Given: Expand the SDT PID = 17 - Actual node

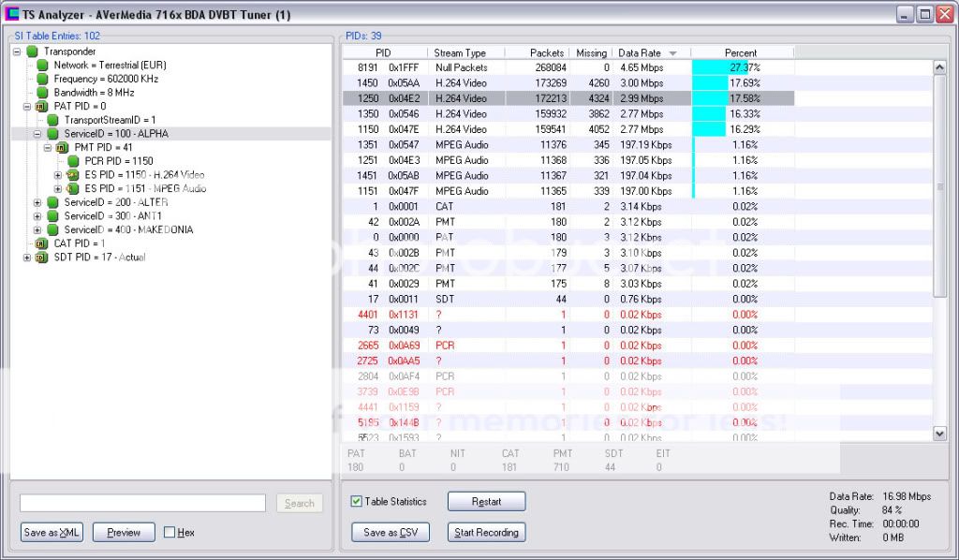Looking at the screenshot, I should 27,258.
